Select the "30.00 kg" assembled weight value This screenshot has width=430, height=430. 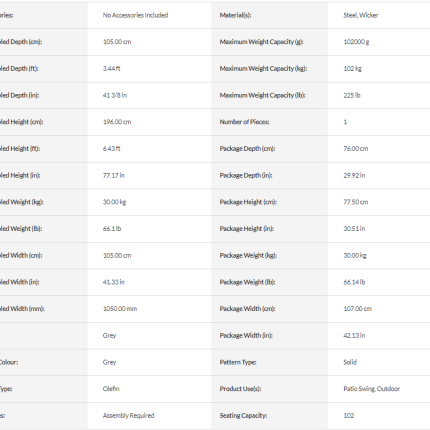(114, 202)
